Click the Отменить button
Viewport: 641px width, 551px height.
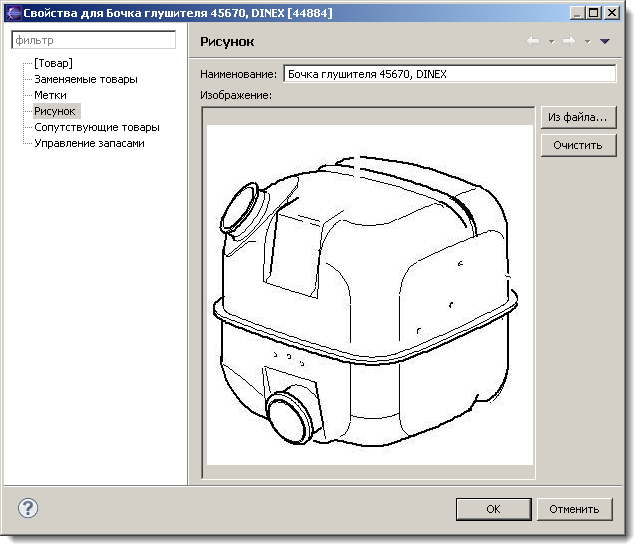[x=574, y=509]
